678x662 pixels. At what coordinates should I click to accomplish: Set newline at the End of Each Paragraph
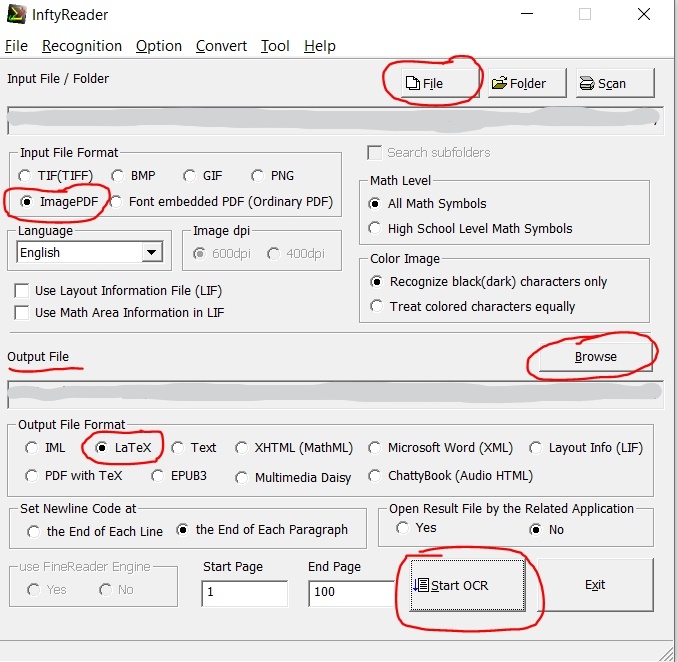point(262,530)
